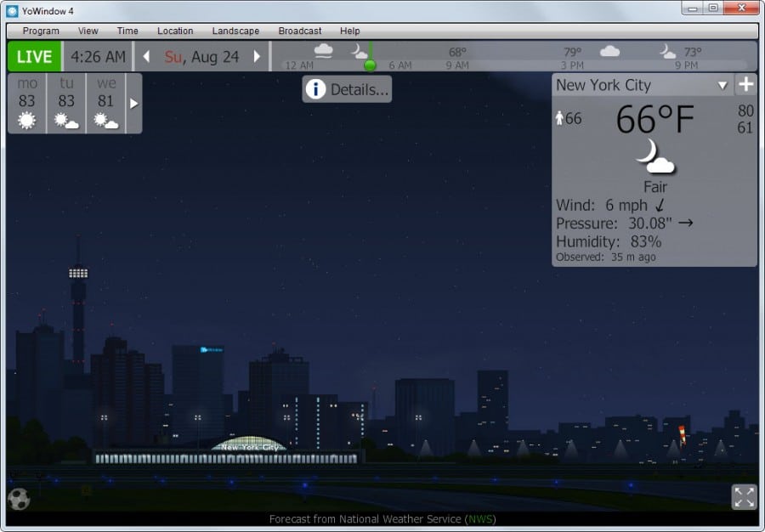765x532 pixels.
Task: Enter fullscreen using the bottom-right icon
Action: [x=745, y=498]
